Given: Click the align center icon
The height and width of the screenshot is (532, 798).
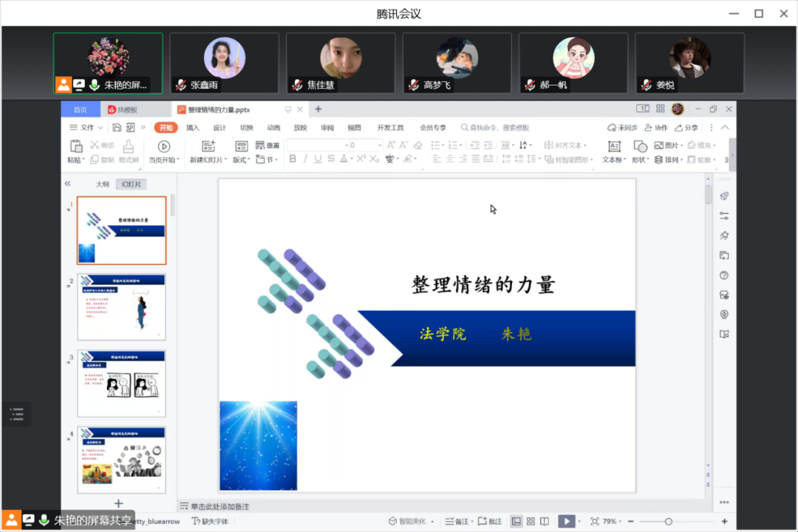Looking at the screenshot, I should click(x=450, y=160).
